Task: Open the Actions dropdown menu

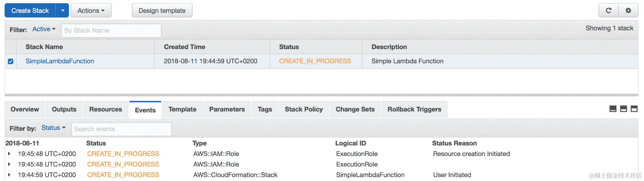Action: [91, 11]
